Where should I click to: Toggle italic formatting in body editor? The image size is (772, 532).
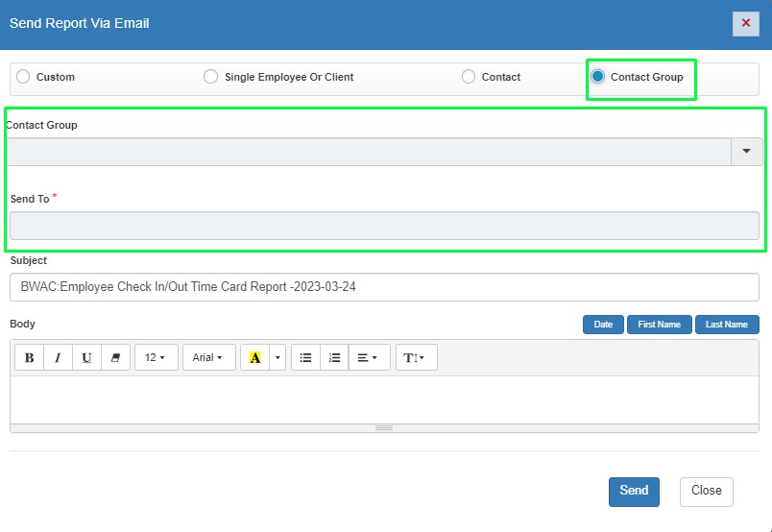pos(58,357)
